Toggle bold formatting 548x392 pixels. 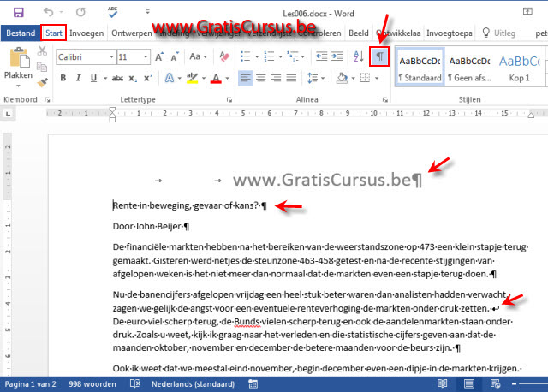(x=63, y=78)
